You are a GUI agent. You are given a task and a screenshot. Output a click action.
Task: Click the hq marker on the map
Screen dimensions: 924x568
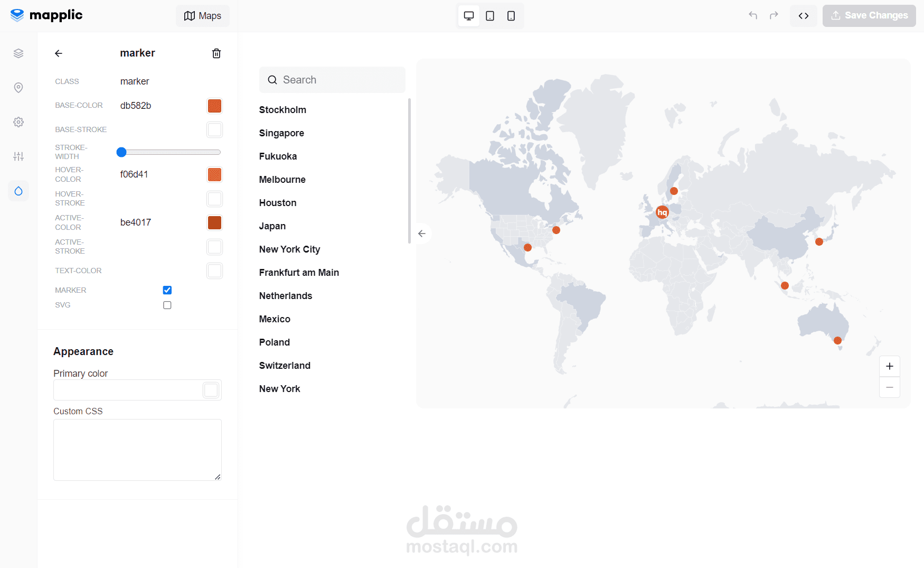pos(662,212)
